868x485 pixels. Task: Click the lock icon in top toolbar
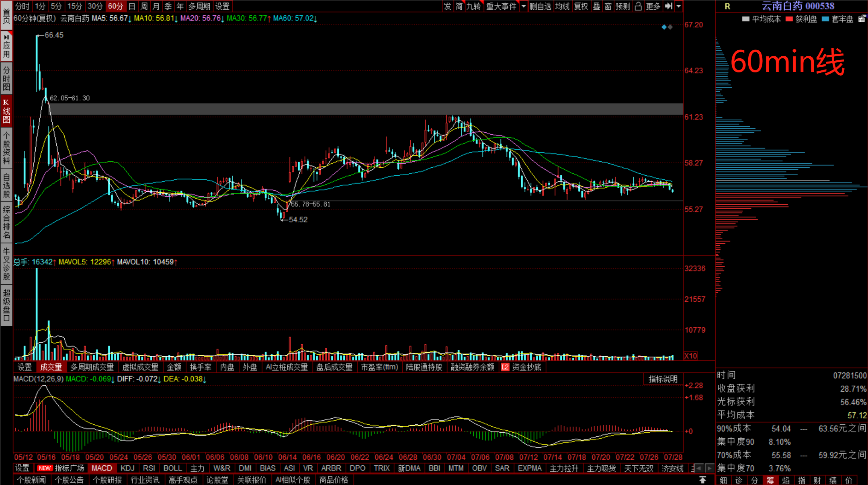[x=638, y=6]
